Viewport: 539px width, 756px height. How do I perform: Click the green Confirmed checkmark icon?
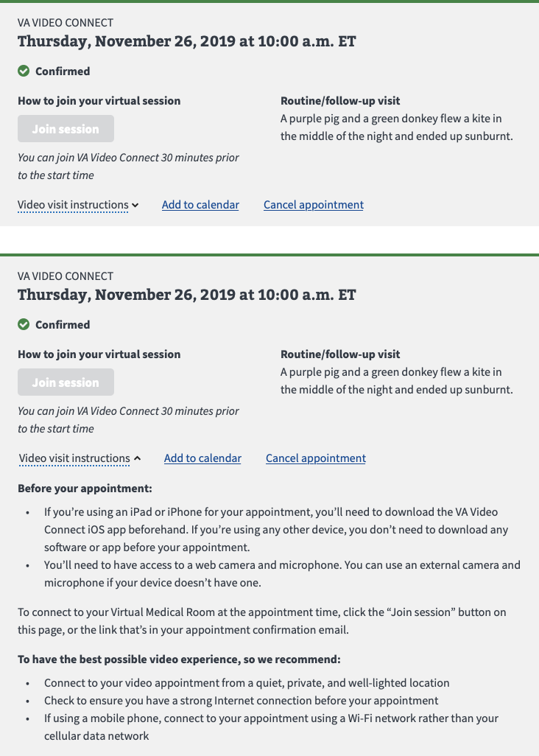[x=24, y=71]
